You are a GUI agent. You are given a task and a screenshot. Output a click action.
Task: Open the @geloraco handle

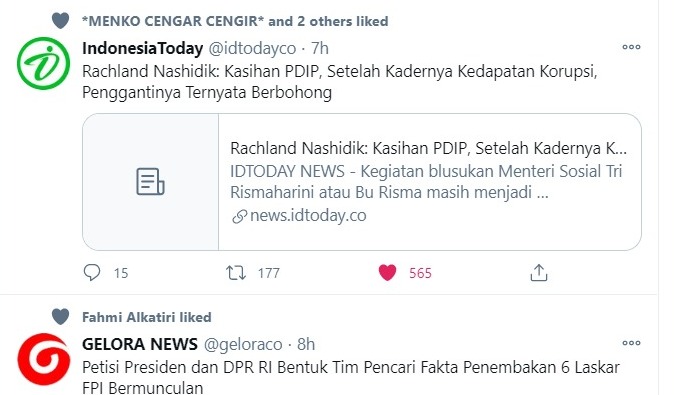pos(243,344)
